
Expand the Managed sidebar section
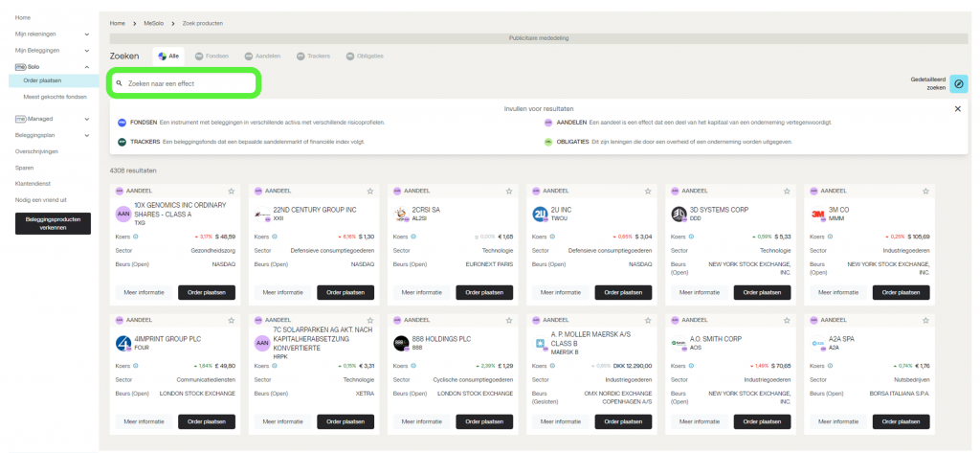pos(87,118)
